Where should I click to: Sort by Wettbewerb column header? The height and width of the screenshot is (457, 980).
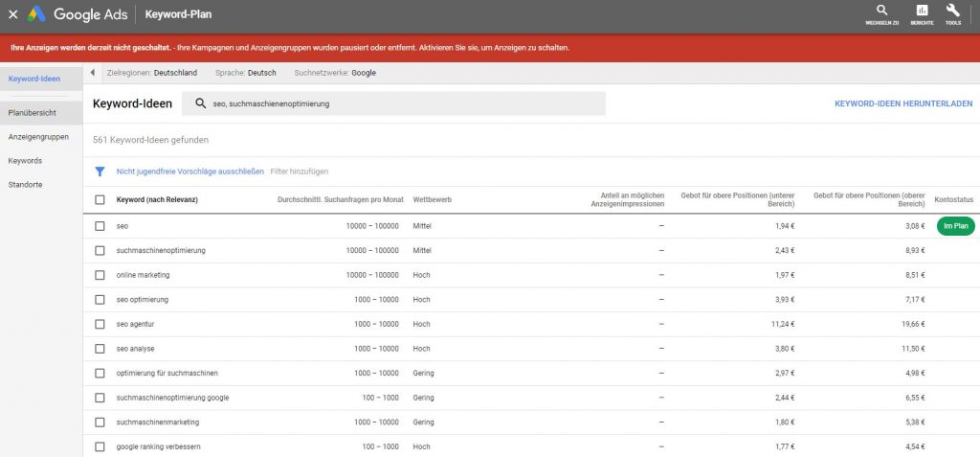click(x=432, y=199)
